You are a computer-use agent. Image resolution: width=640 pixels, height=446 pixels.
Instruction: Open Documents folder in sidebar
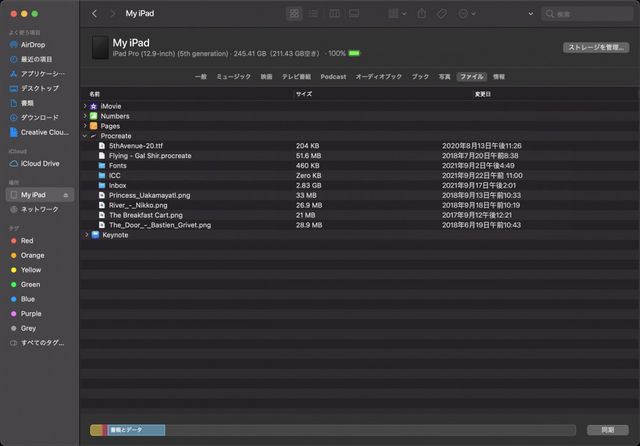[x=27, y=103]
